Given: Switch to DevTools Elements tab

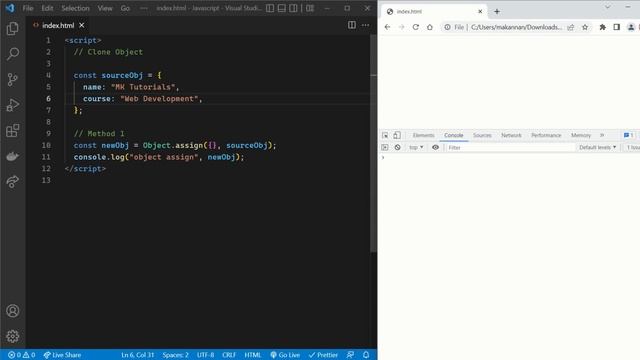Looking at the screenshot, I should tap(423, 135).
